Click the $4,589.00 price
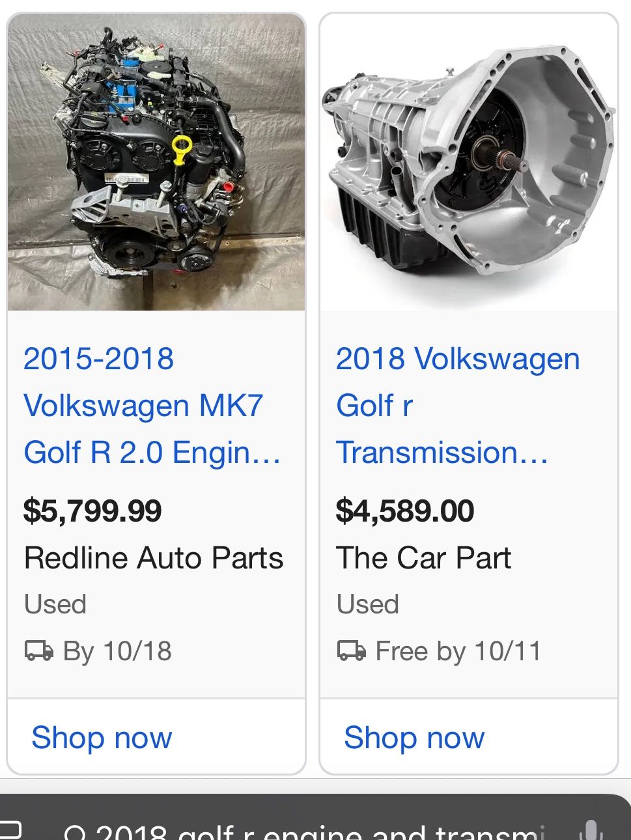The width and height of the screenshot is (631, 840). point(405,511)
